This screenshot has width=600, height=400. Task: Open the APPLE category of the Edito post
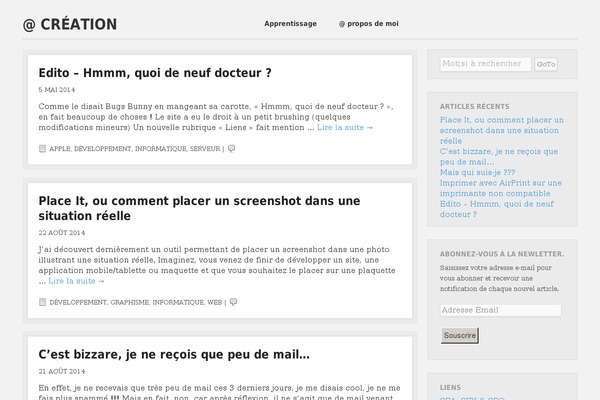pos(60,149)
